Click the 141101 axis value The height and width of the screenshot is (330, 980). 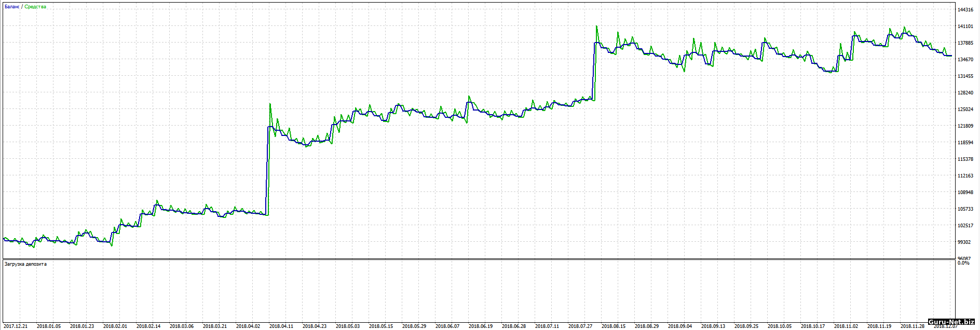(965, 26)
